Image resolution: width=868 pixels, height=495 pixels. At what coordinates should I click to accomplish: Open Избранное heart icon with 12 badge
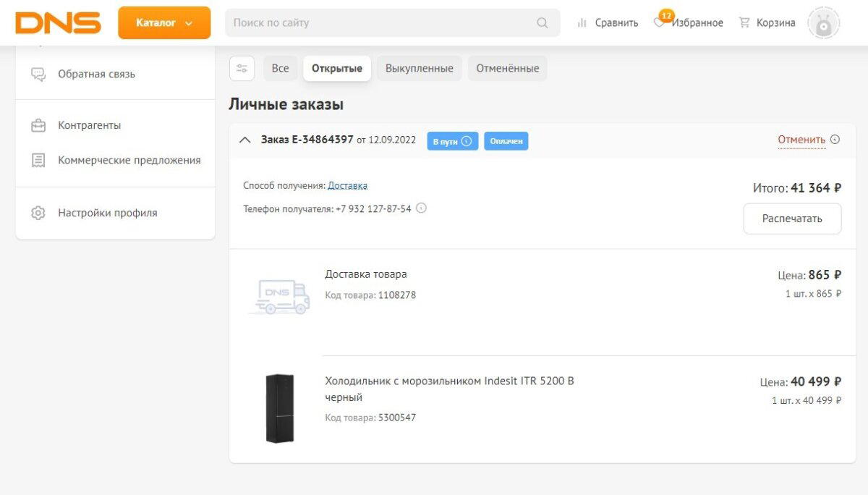tap(659, 22)
